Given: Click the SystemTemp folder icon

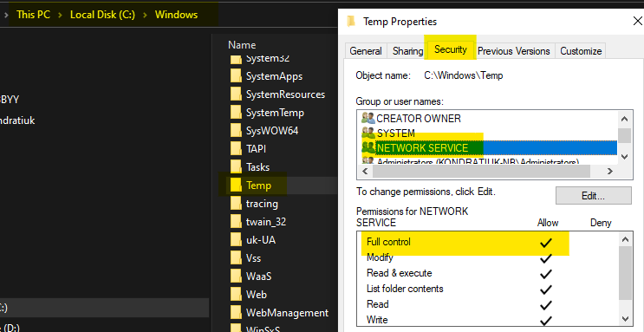Looking at the screenshot, I should (236, 113).
